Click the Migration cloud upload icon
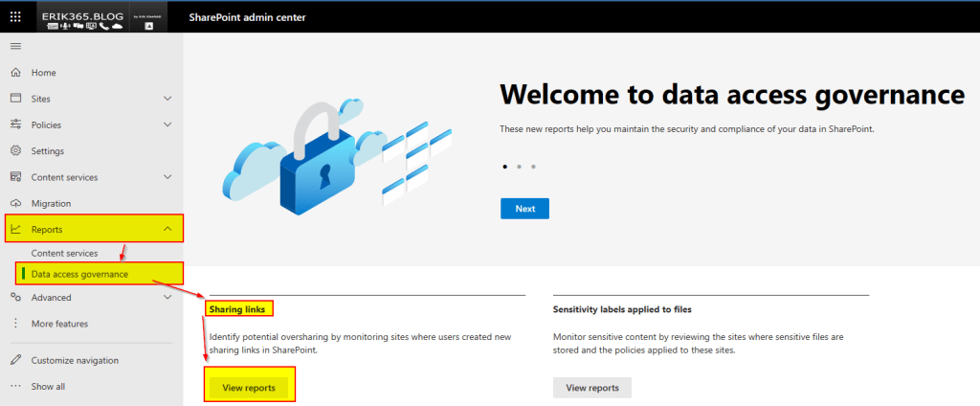Screen dimensions: 980x406 pyautogui.click(x=15, y=204)
